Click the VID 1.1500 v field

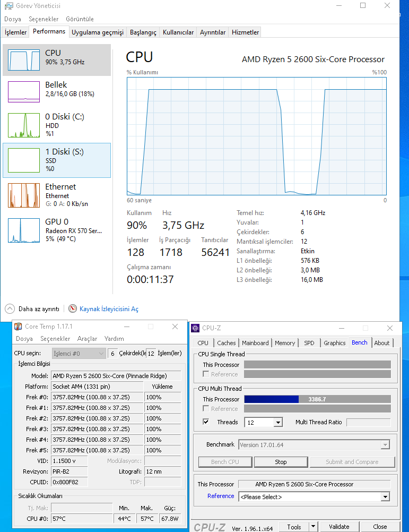(x=69, y=461)
